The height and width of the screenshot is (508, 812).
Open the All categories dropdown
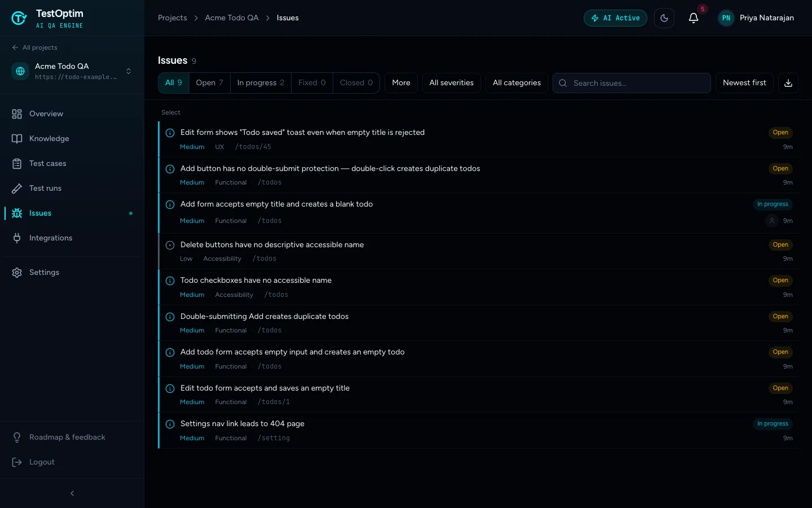point(517,82)
